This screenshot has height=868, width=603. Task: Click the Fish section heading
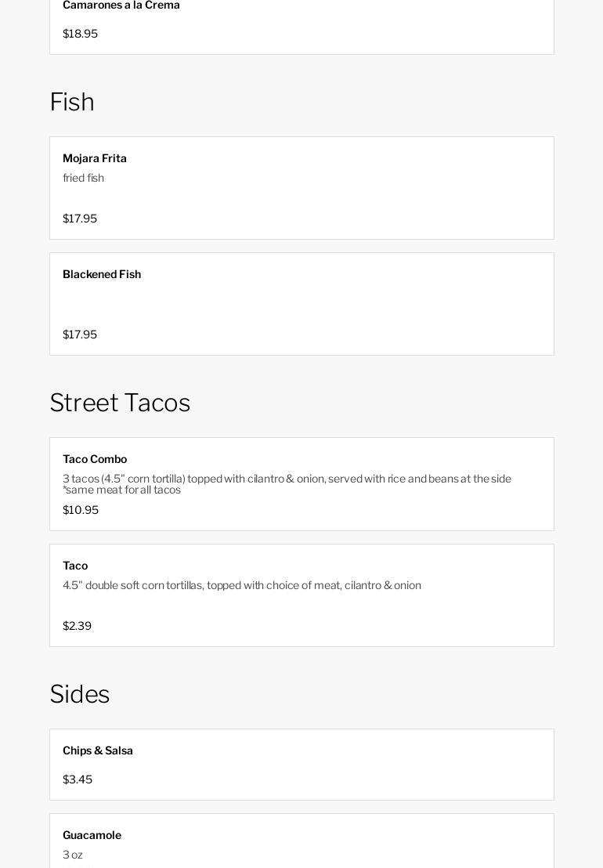(x=72, y=102)
